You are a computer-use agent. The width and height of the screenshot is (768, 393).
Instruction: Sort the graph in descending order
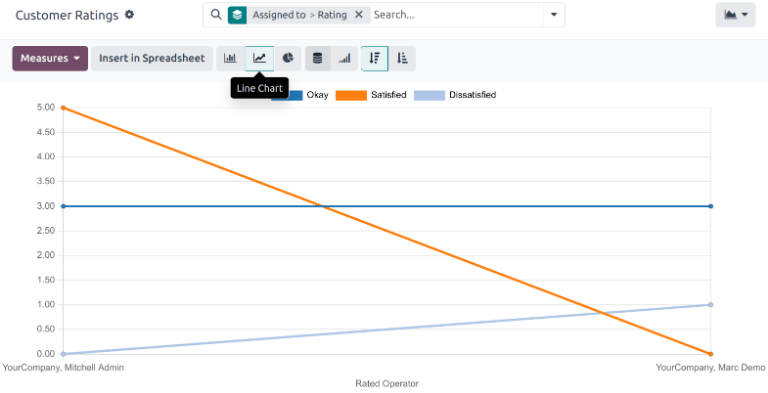[x=375, y=58]
